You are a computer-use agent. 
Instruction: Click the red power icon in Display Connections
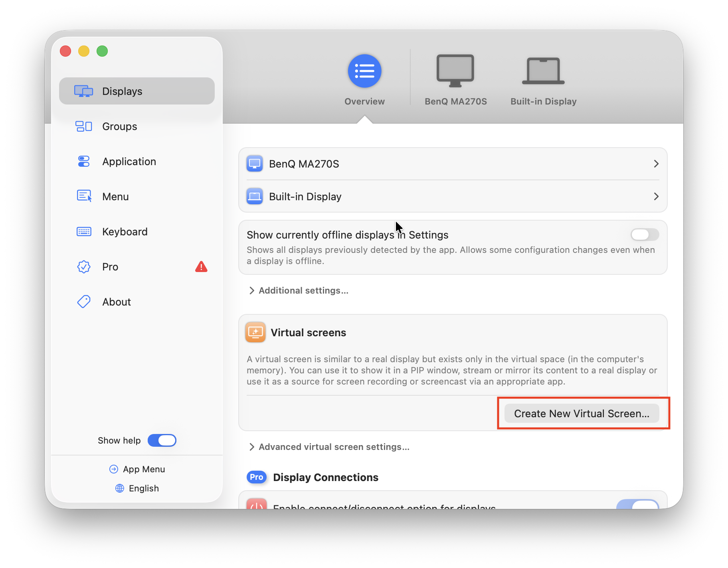click(x=256, y=504)
